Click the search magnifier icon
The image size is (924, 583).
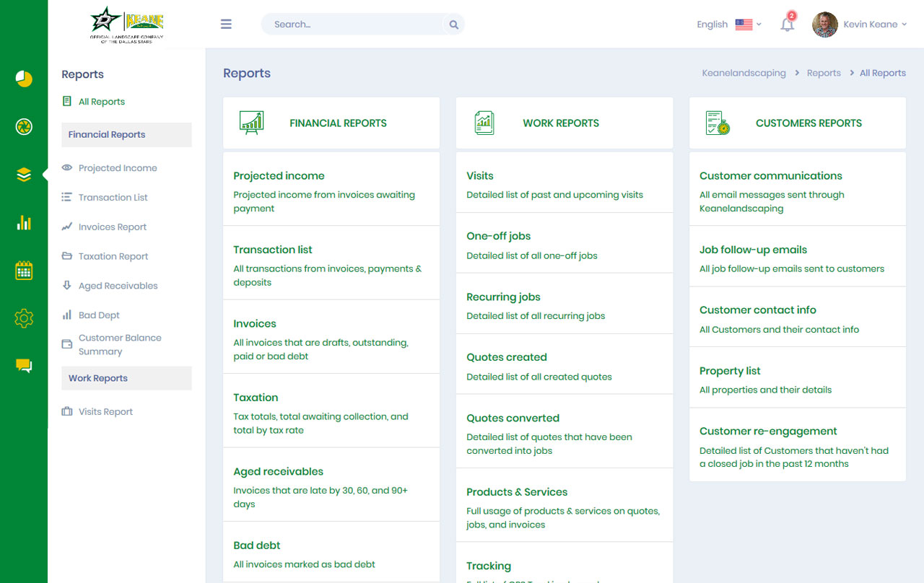pyautogui.click(x=453, y=24)
